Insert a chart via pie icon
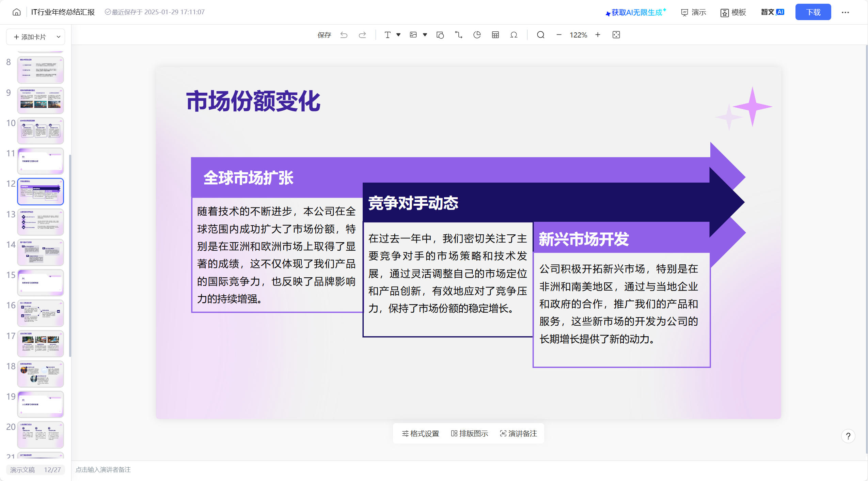The height and width of the screenshot is (481, 868). coord(477,35)
